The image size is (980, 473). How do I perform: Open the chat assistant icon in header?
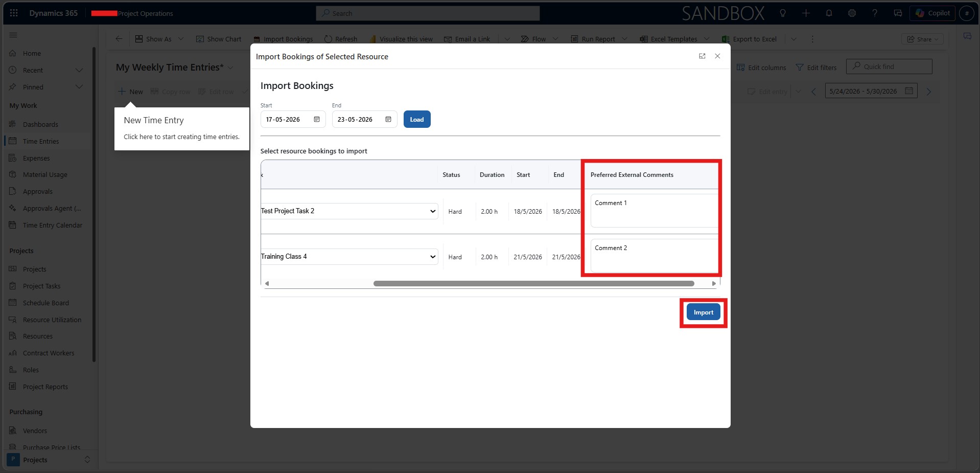[898, 13]
